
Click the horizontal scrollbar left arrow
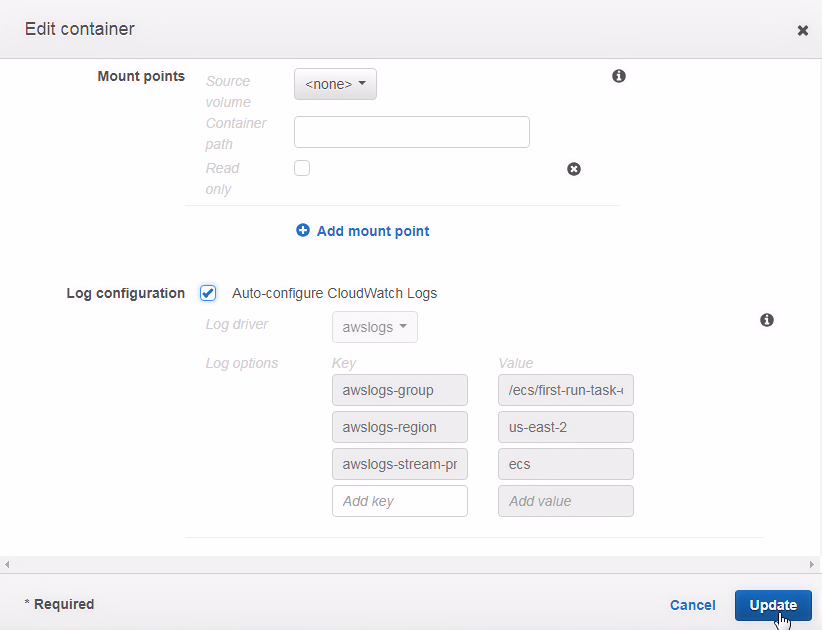(7, 565)
